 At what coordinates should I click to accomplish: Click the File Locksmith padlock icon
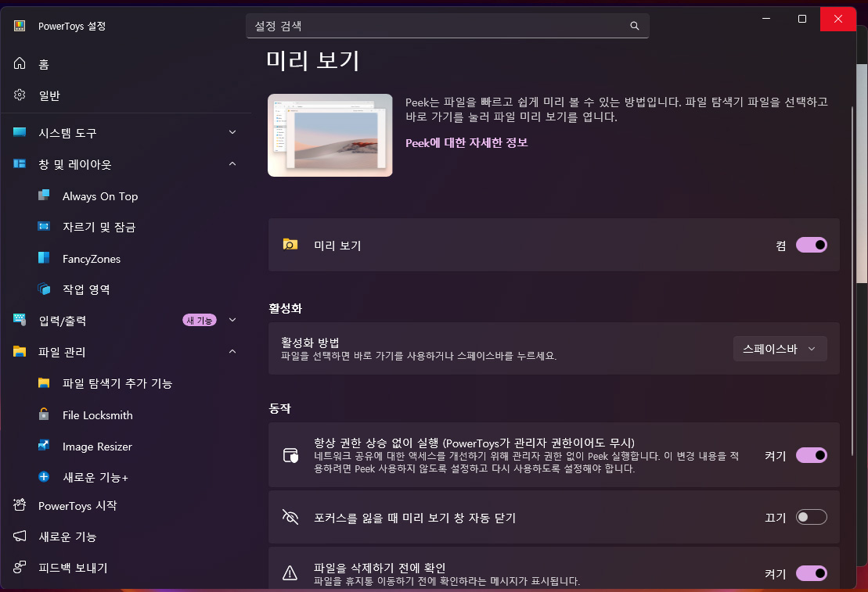tap(44, 414)
